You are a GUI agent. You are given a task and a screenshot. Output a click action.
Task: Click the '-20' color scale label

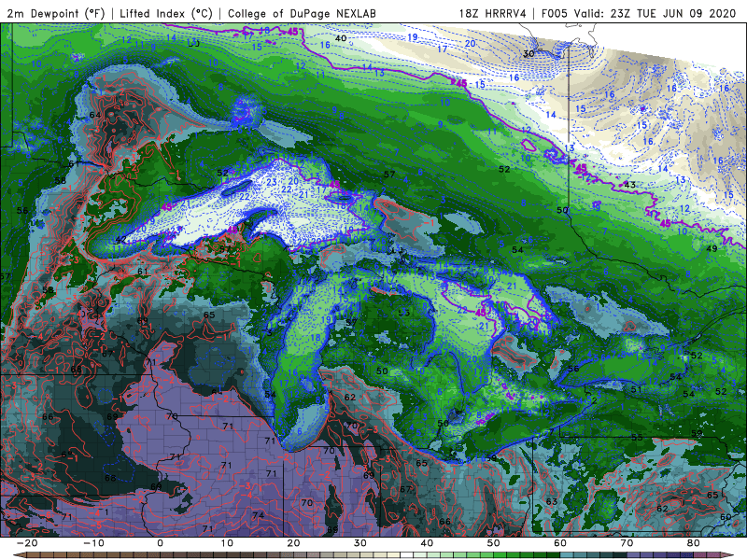(x=27, y=543)
